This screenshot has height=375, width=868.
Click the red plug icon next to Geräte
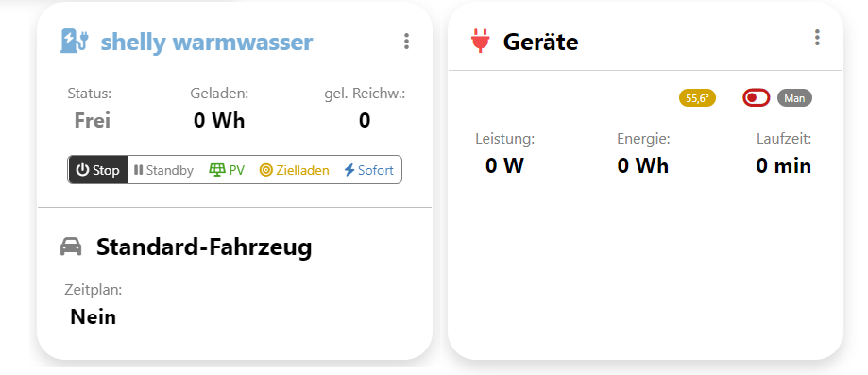[x=480, y=42]
